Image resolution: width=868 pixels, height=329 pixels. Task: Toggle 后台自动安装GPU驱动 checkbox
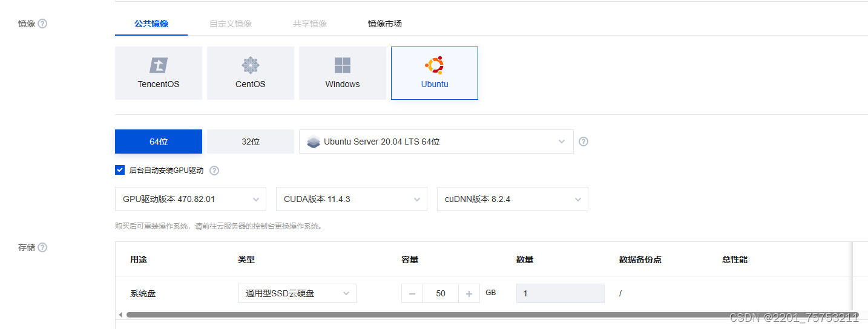[120, 170]
